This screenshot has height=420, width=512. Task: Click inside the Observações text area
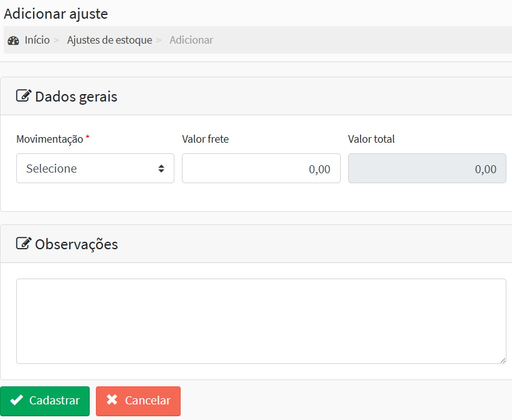coord(261,321)
